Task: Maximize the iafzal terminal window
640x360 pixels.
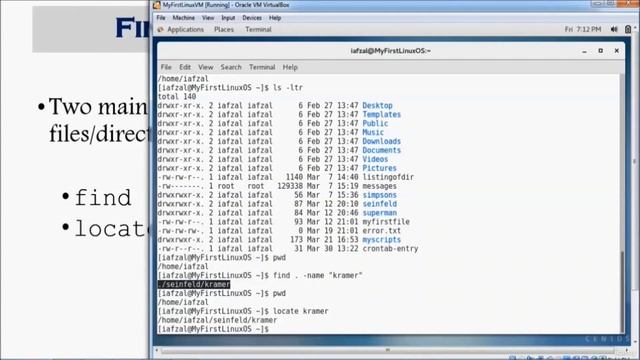Action: click(x=600, y=51)
